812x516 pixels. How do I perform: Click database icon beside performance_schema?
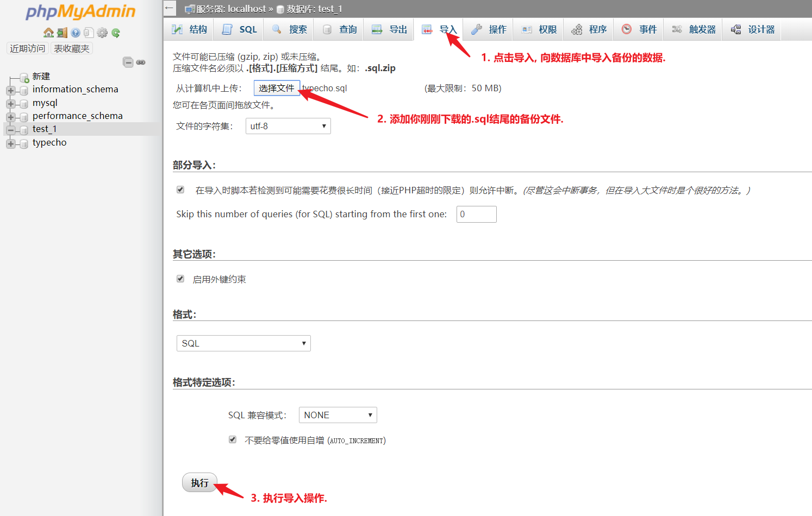[x=24, y=117]
